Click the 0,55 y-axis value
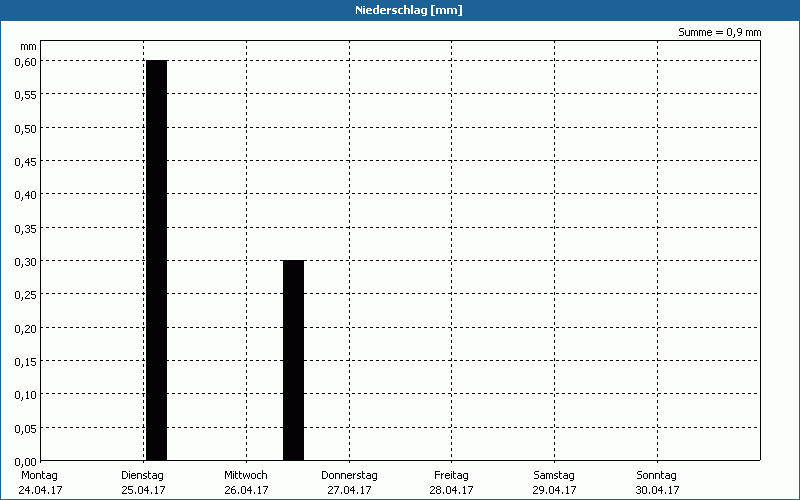The height and width of the screenshot is (500, 800). (26, 95)
